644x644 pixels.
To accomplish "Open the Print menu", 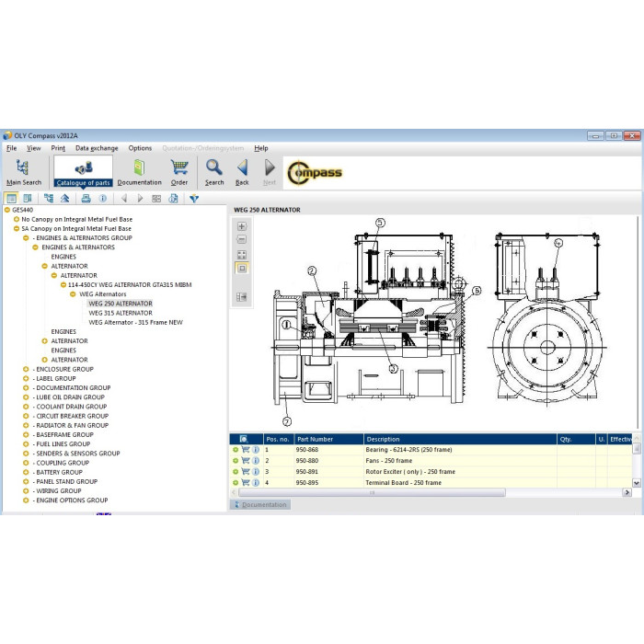I will (x=58, y=148).
